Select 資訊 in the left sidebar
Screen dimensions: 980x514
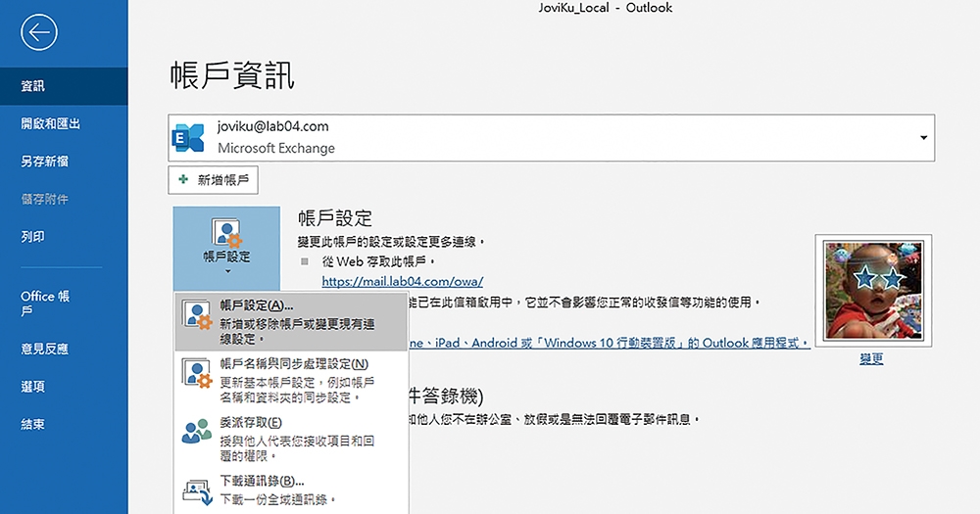pos(33,86)
